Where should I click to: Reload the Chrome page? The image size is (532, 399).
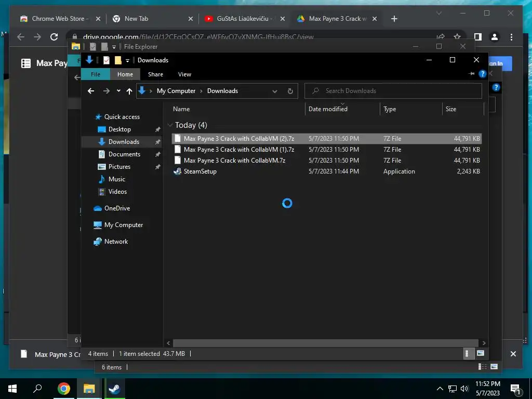(54, 37)
